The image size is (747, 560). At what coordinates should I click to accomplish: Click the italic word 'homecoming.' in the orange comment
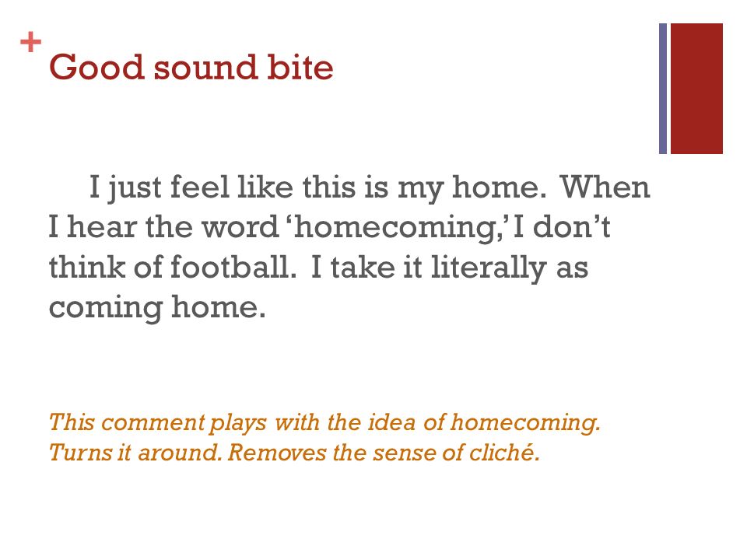coord(525,423)
